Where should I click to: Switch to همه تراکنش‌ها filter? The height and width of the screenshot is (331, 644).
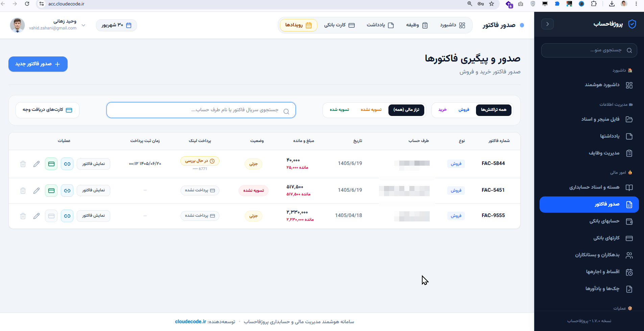tap(494, 110)
